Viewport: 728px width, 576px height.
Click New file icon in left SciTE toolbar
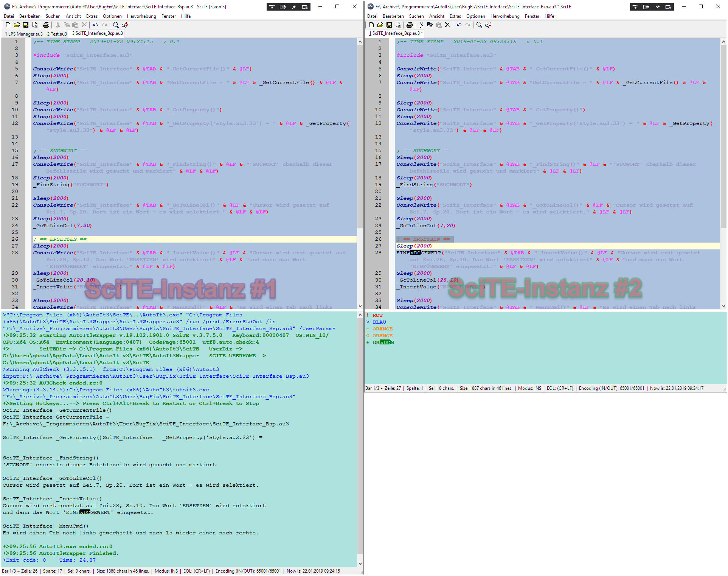pyautogui.click(x=8, y=25)
